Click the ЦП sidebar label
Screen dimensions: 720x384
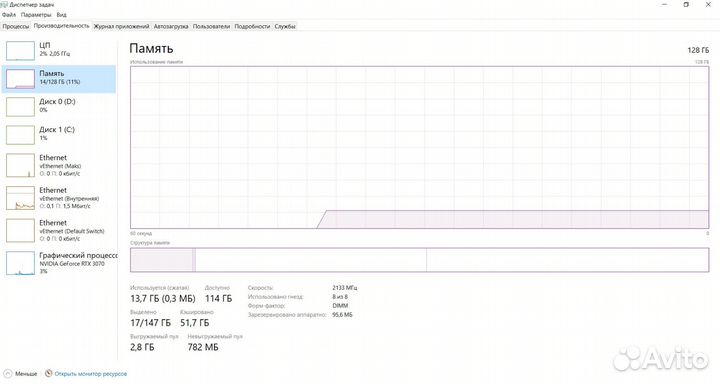point(45,45)
